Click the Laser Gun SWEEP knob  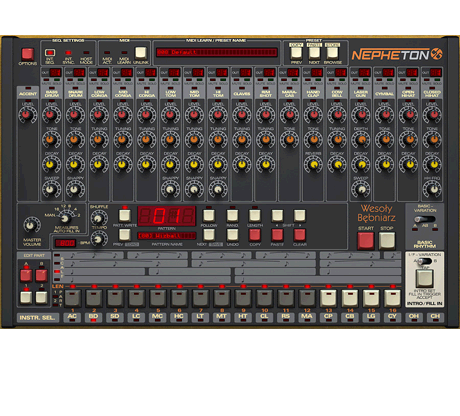point(361,189)
